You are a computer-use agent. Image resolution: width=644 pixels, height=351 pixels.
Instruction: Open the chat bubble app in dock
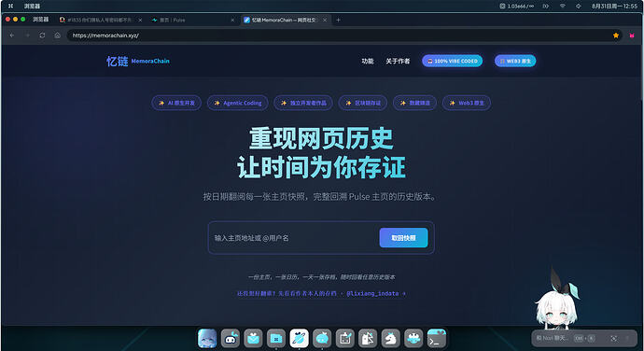pyautogui.click(x=322, y=339)
